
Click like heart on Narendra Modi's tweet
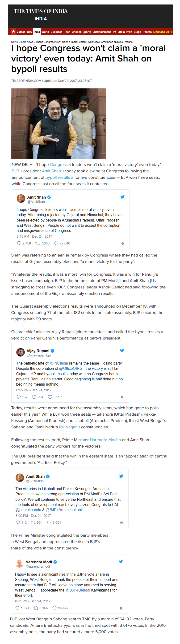coord(54,608)
